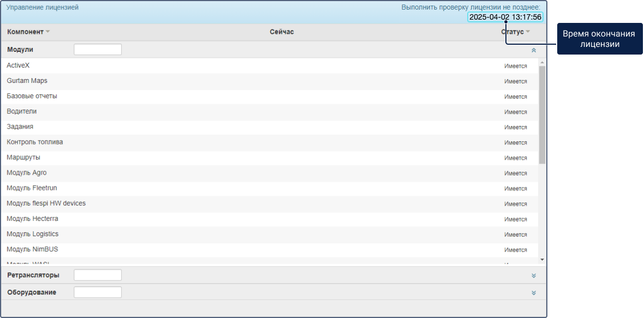
Task: Click the scrollbar up arrow
Action: 542,63
